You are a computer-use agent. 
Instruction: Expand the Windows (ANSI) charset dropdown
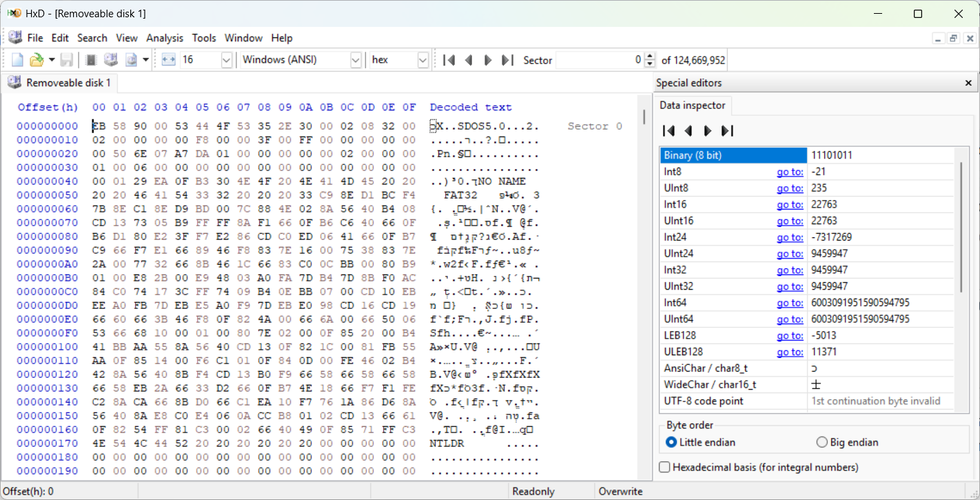[356, 60]
